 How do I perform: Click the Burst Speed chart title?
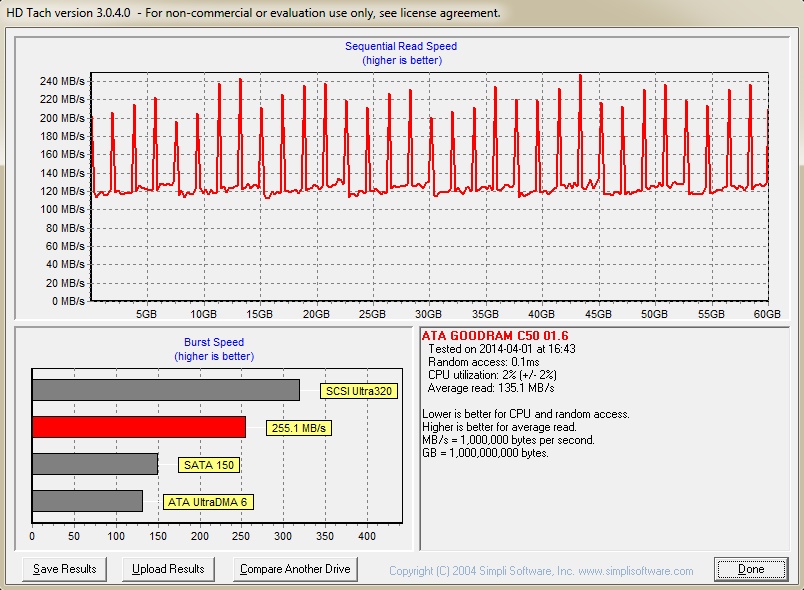(214, 342)
